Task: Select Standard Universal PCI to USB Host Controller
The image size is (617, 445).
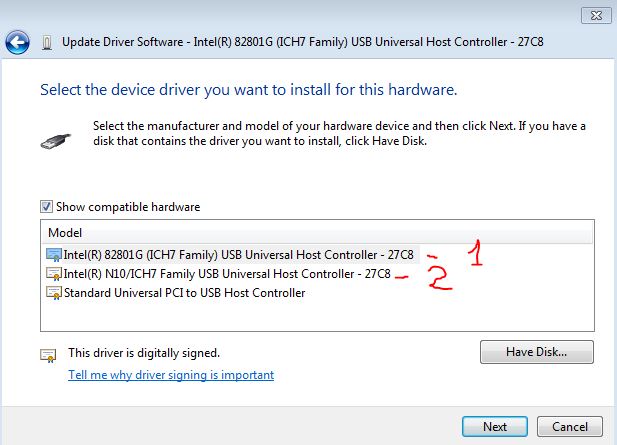Action: pyautogui.click(x=185, y=293)
